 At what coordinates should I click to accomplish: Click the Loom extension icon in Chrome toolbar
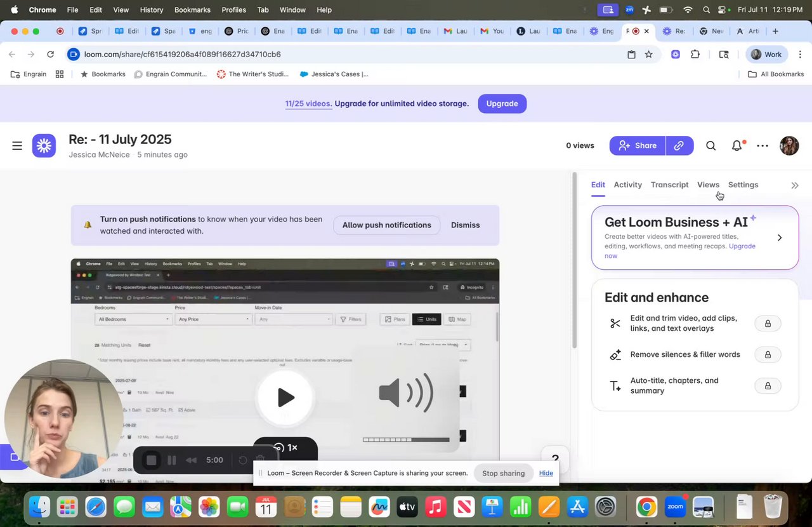click(676, 55)
